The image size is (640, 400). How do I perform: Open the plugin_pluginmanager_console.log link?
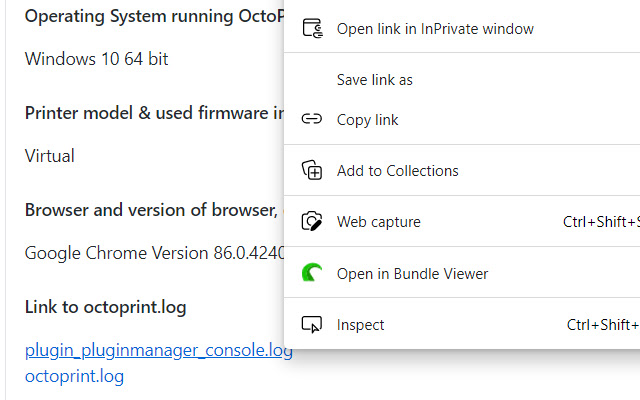[x=158, y=351]
